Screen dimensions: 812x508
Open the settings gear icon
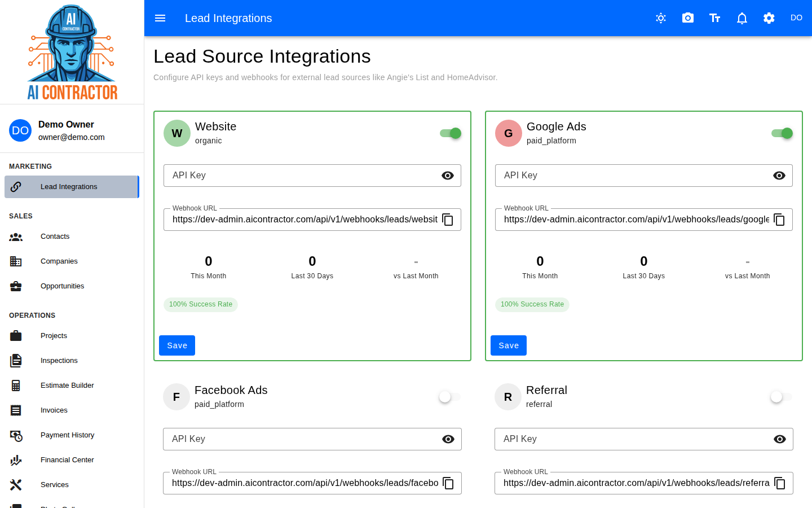coord(769,18)
